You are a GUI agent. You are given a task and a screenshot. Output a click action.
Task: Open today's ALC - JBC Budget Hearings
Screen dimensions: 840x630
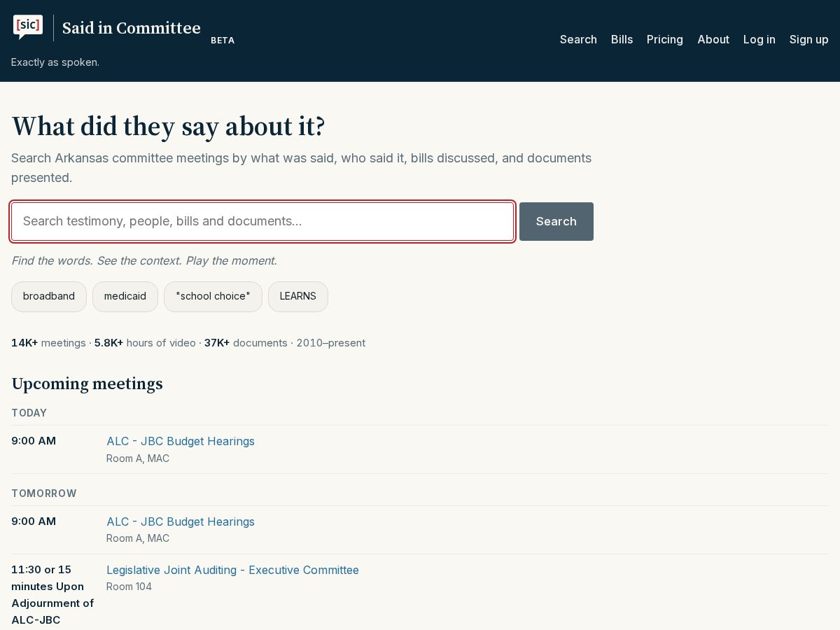[x=181, y=441]
